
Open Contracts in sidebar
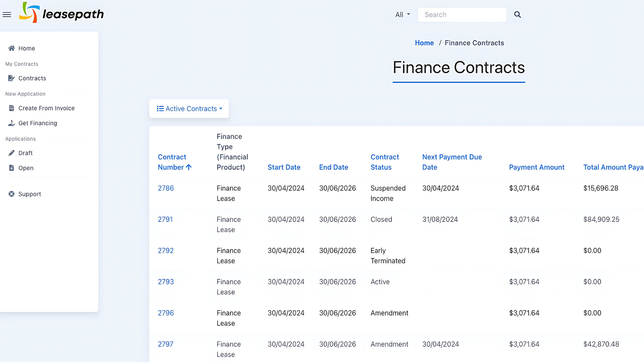click(x=32, y=78)
